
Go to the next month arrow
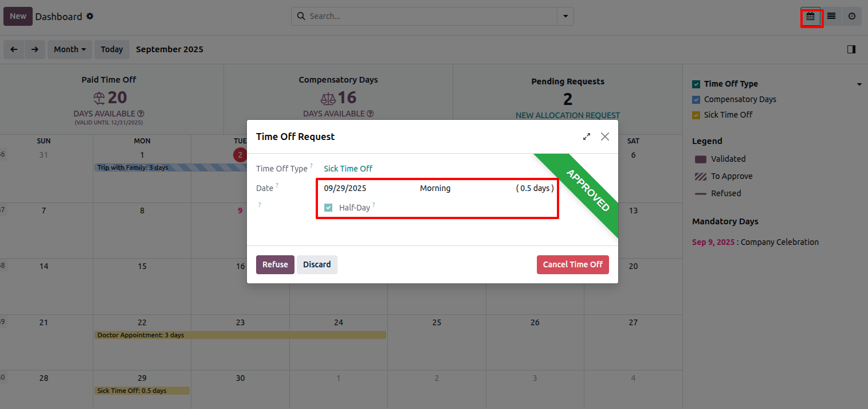point(35,49)
